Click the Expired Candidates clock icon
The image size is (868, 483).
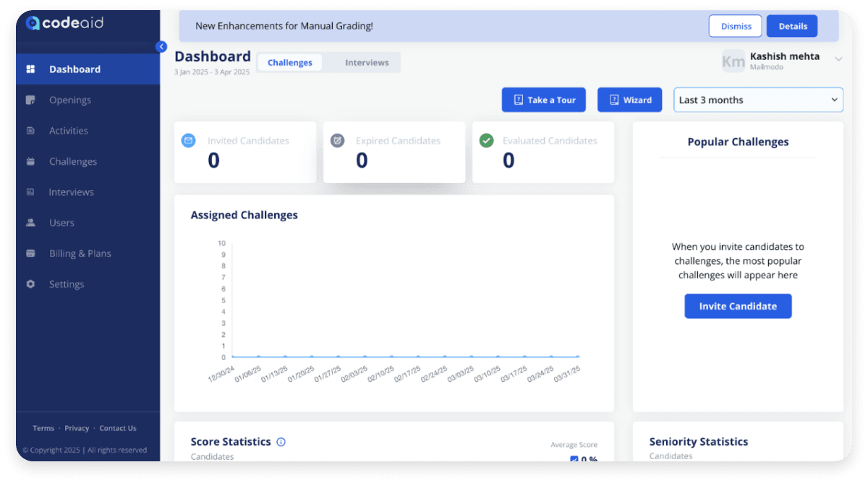(337, 140)
